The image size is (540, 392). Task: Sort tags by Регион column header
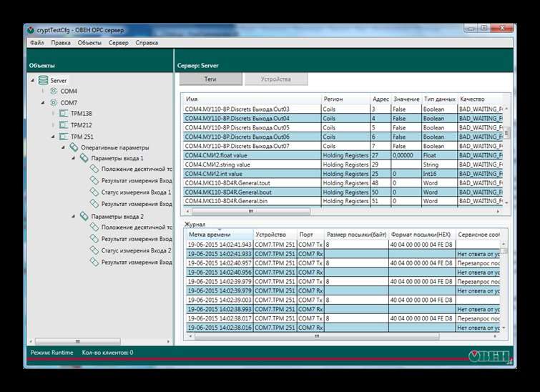click(x=345, y=99)
